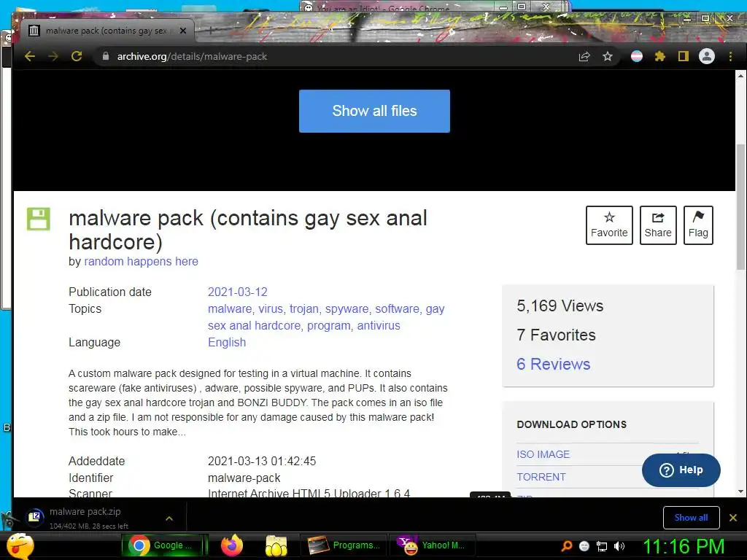
Task: Click the round face tray icon
Action: 584,546
